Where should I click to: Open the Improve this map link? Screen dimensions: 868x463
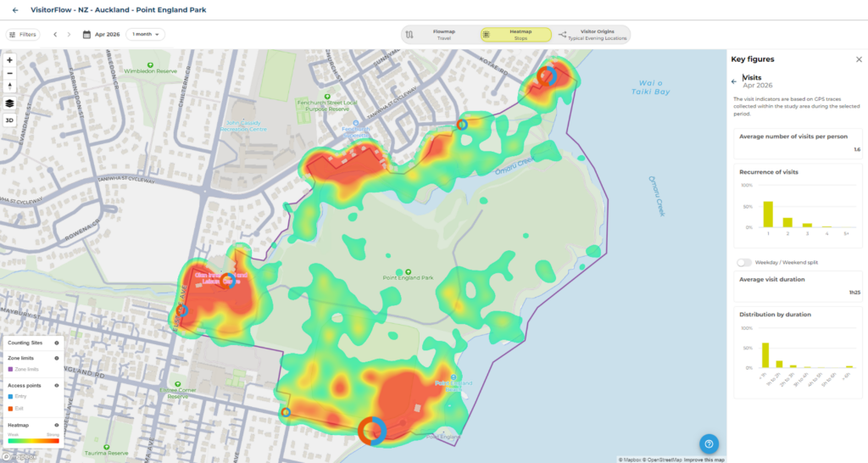click(x=704, y=460)
